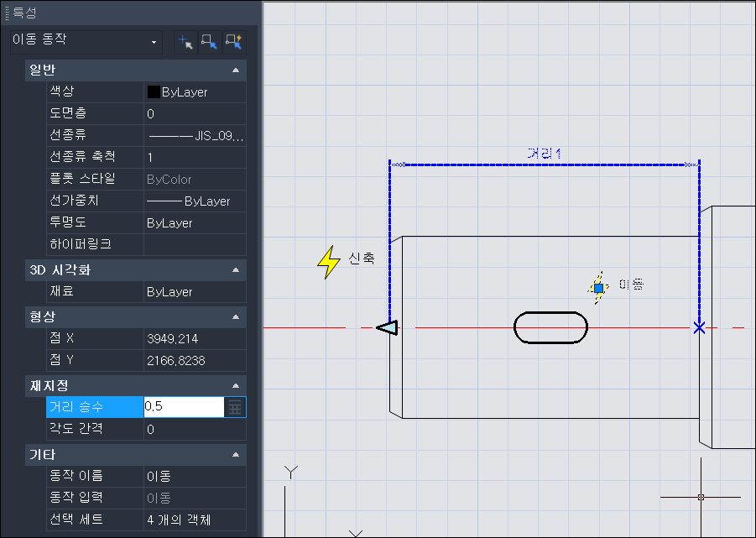
Task: Click the 선종류 value JIS_09 cell
Action: coord(195,136)
